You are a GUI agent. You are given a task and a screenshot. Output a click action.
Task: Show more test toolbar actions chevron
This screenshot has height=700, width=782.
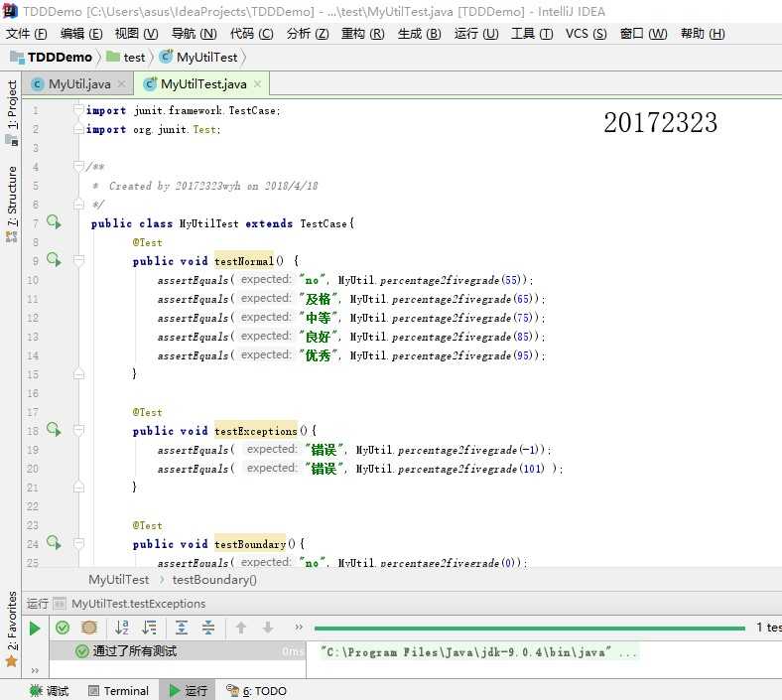(x=299, y=628)
